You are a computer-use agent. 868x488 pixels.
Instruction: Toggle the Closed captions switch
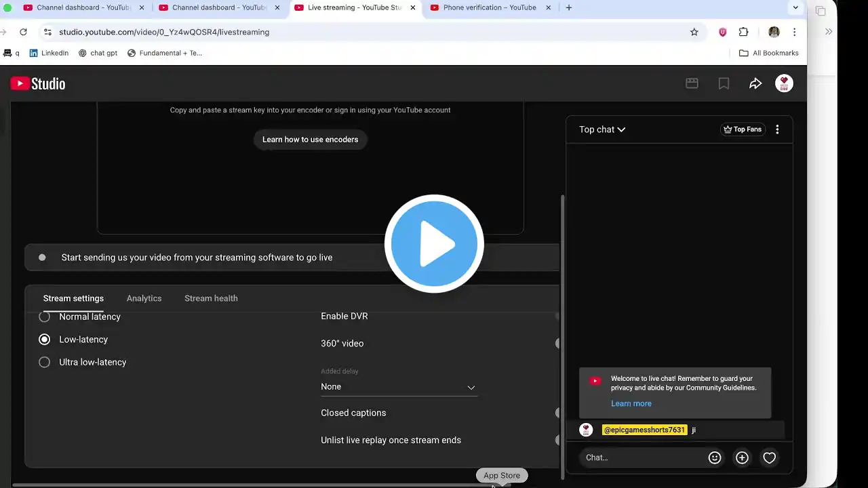(557, 413)
